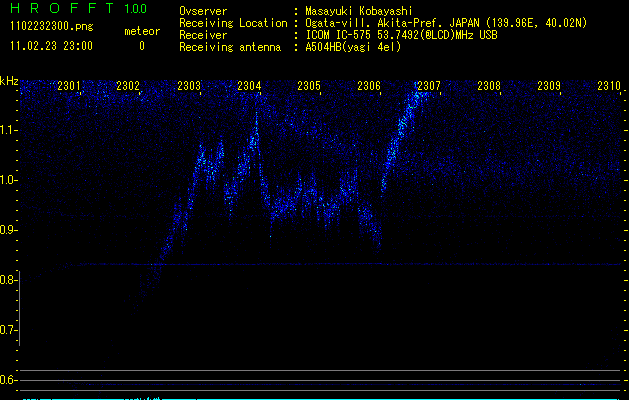Click the Ovserver field label
Screen dimensions: 629x400
(203, 11)
